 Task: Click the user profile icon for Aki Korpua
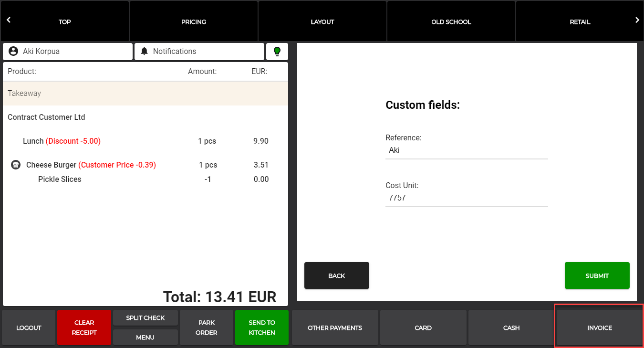pyautogui.click(x=13, y=52)
